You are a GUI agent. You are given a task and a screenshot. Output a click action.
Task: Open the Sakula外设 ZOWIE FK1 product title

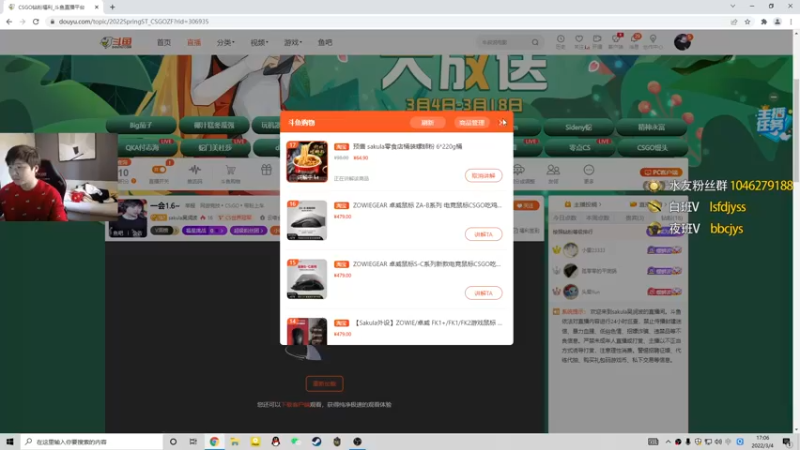coord(428,322)
